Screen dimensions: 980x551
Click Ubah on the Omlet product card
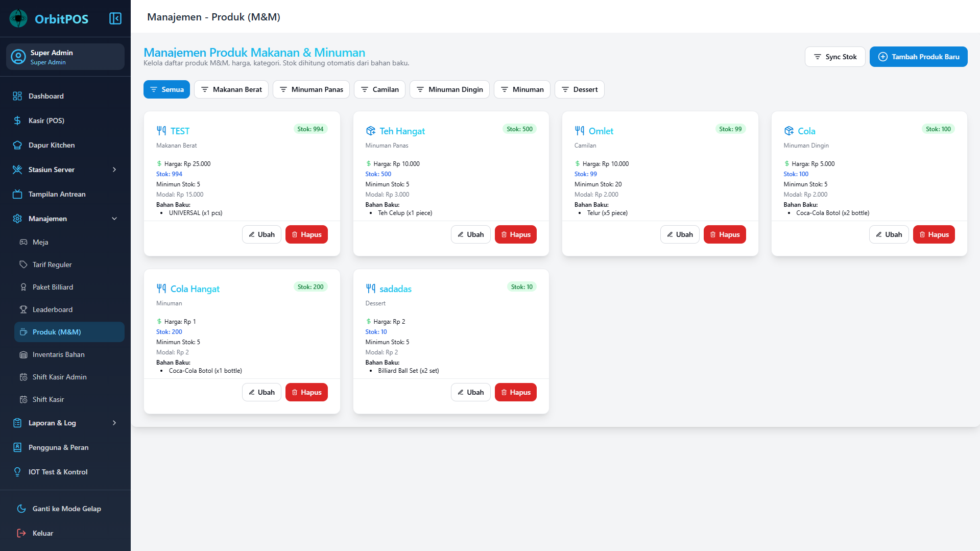click(679, 234)
